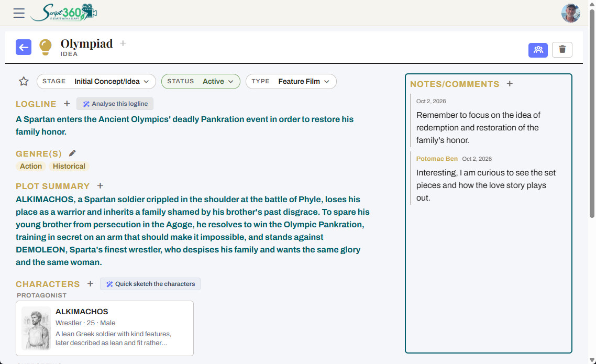This screenshot has width=596, height=364.
Task: Open the user profile avatar
Action: tap(570, 13)
